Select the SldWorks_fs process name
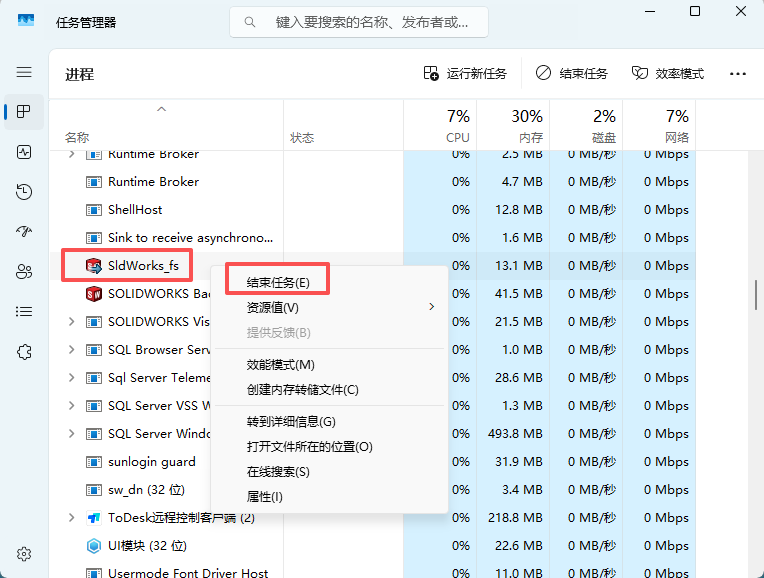The width and height of the screenshot is (764, 578). coord(143,266)
